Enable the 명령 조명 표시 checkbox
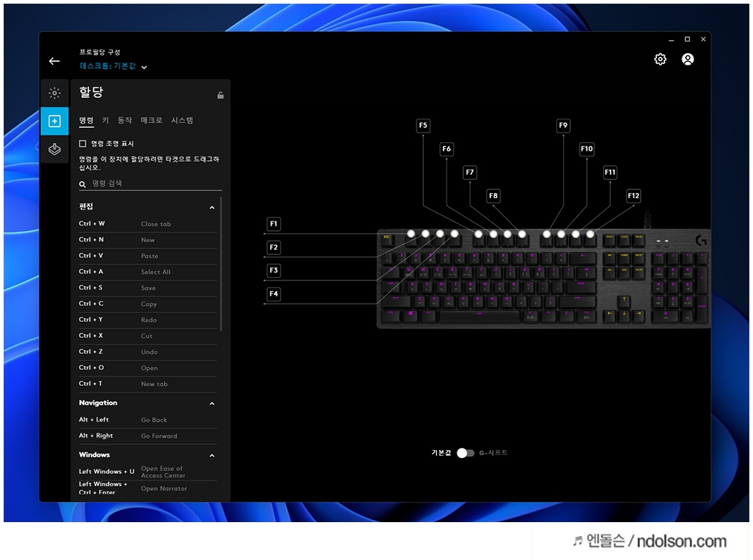This screenshot has width=753, height=560. pyautogui.click(x=82, y=143)
